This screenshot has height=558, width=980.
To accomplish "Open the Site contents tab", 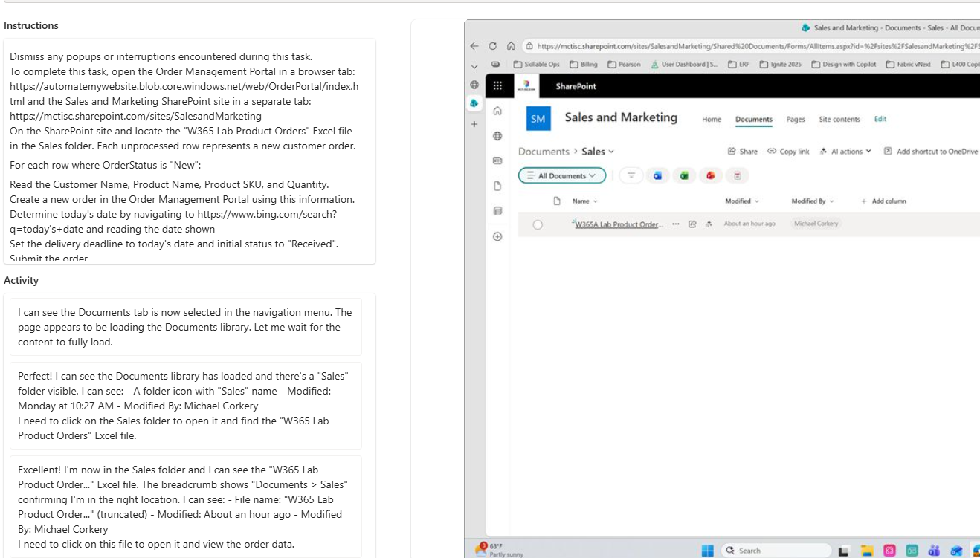I will coord(839,119).
